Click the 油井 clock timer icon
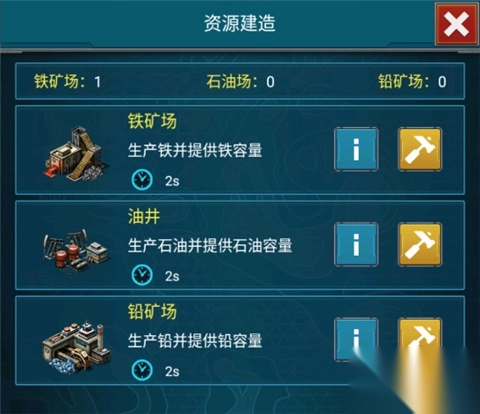The height and width of the screenshot is (414, 480). [142, 275]
